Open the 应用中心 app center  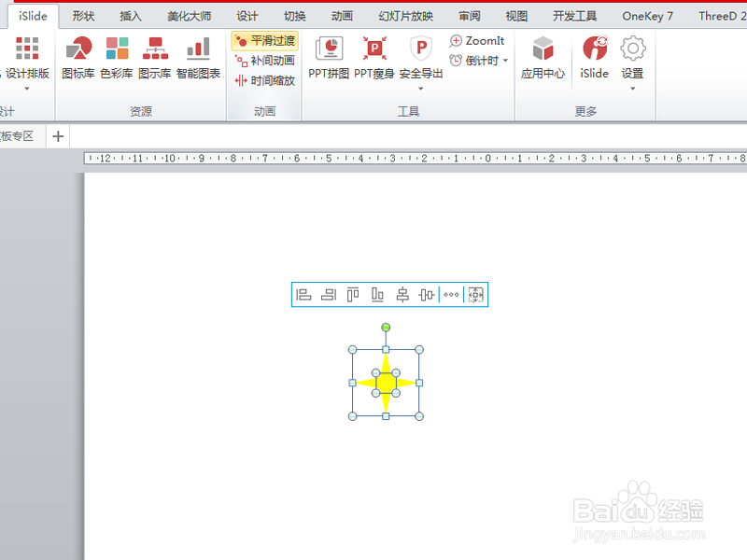(543, 57)
